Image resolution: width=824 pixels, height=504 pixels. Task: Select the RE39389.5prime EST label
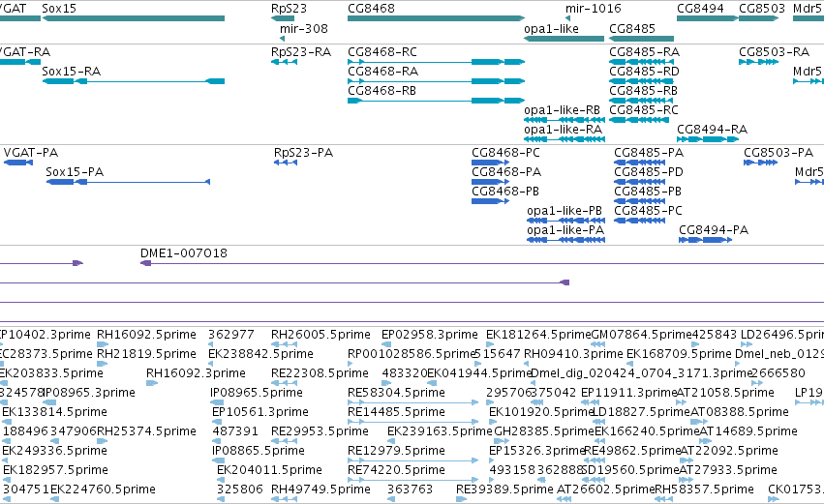tap(504, 489)
